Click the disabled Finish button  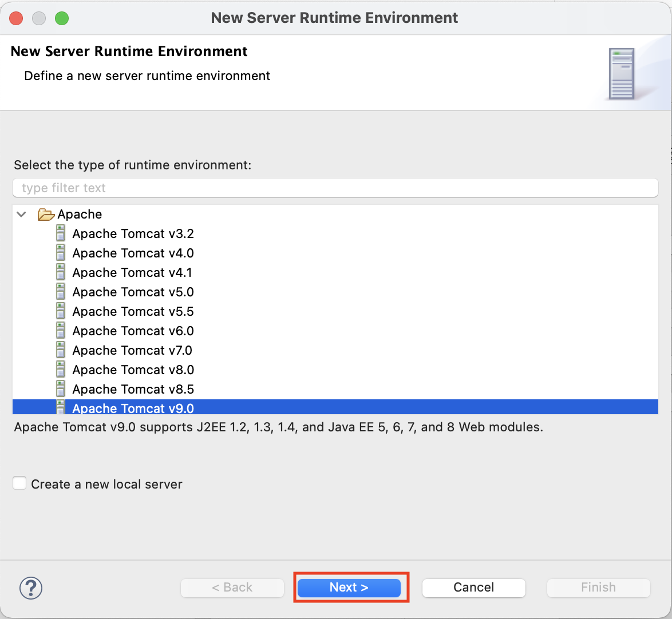coord(598,588)
